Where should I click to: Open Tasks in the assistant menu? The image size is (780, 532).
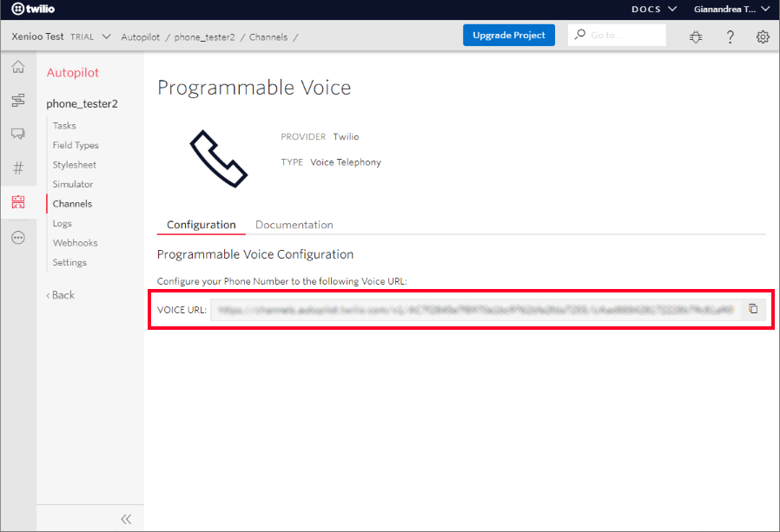click(x=64, y=126)
